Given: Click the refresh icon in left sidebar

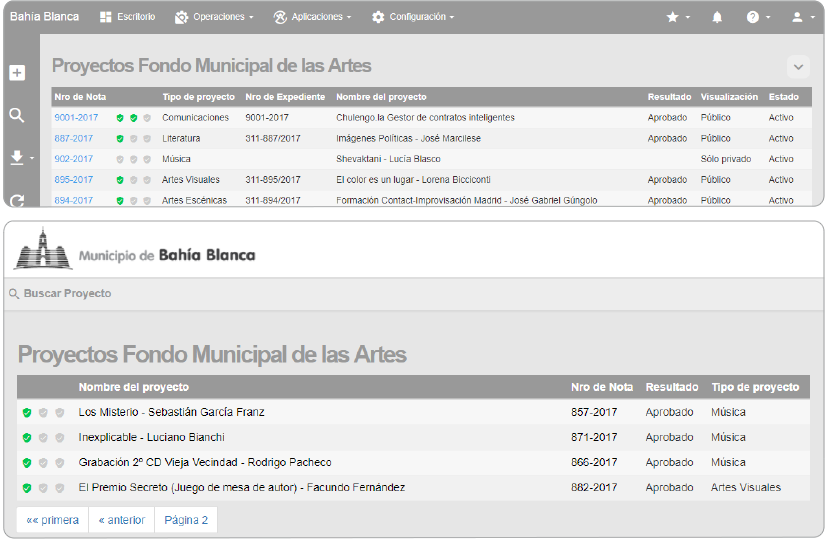Looking at the screenshot, I should point(16,200).
